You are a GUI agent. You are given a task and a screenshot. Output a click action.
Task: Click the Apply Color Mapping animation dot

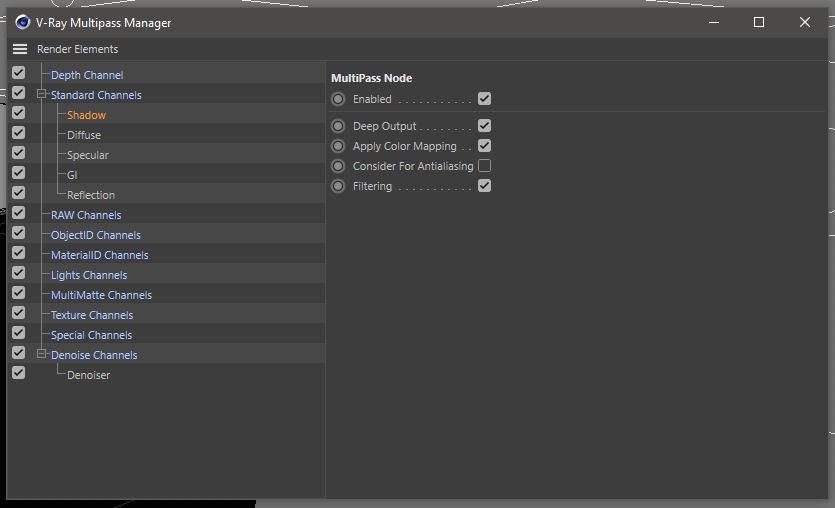[x=338, y=146]
